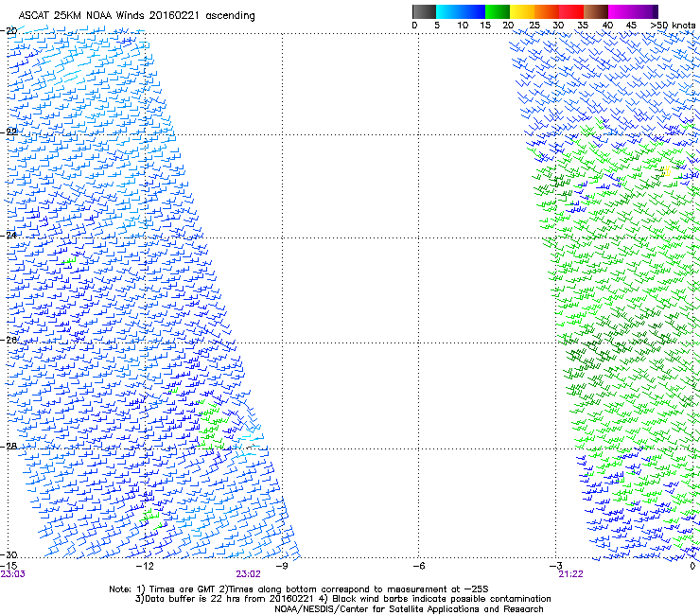Click the orange 25-30 knots color swatch
Image resolution: width=700 pixels, height=615 pixels.
547,11
